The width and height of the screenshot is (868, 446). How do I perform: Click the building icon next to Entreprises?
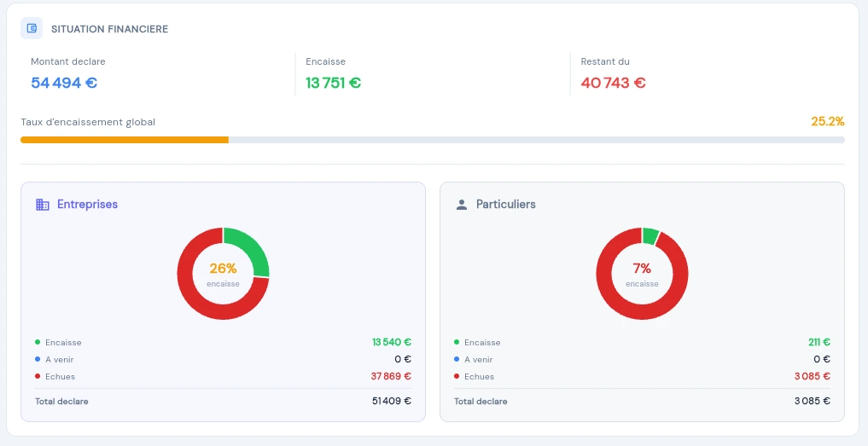(x=42, y=205)
